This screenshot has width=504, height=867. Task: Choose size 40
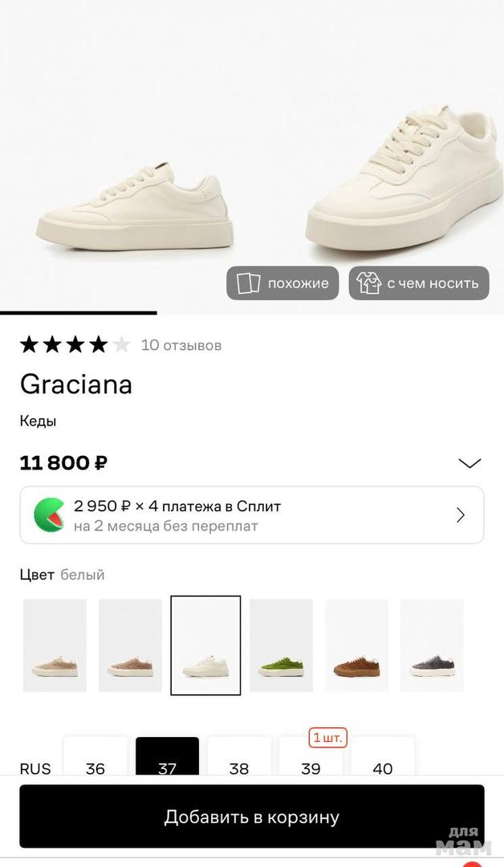[x=383, y=767]
